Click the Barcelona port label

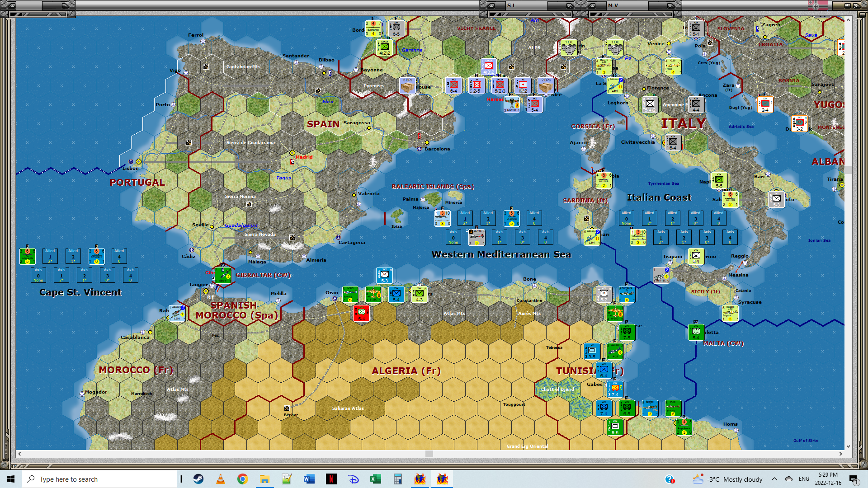point(437,149)
